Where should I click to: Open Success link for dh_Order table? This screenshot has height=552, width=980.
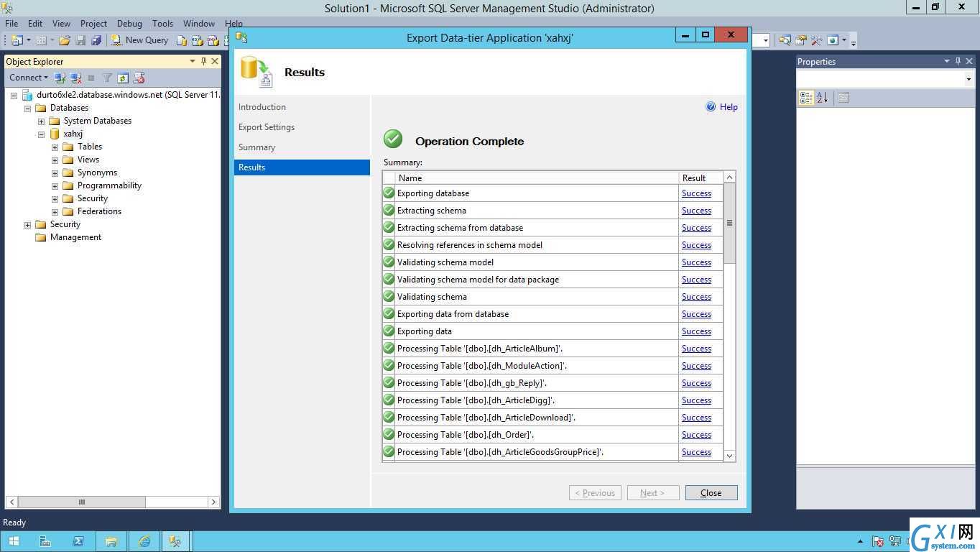[696, 435]
